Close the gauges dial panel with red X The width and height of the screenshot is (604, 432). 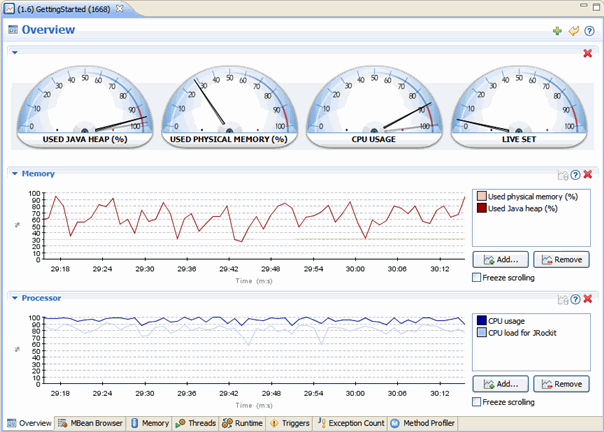(x=588, y=52)
